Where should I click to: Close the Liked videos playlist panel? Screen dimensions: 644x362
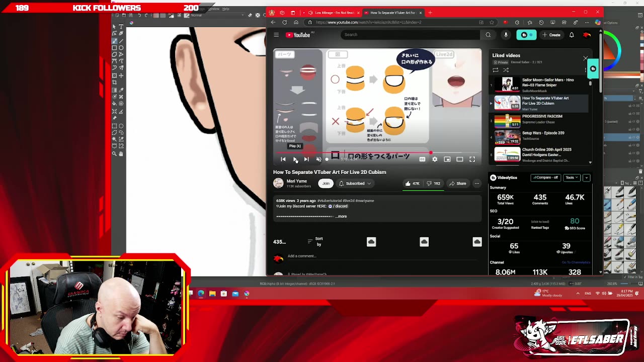[585, 59]
